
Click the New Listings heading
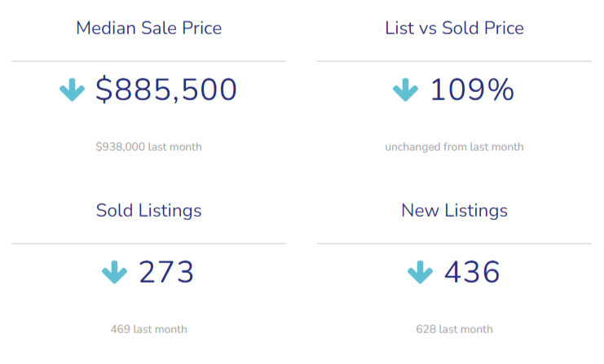pyautogui.click(x=454, y=210)
